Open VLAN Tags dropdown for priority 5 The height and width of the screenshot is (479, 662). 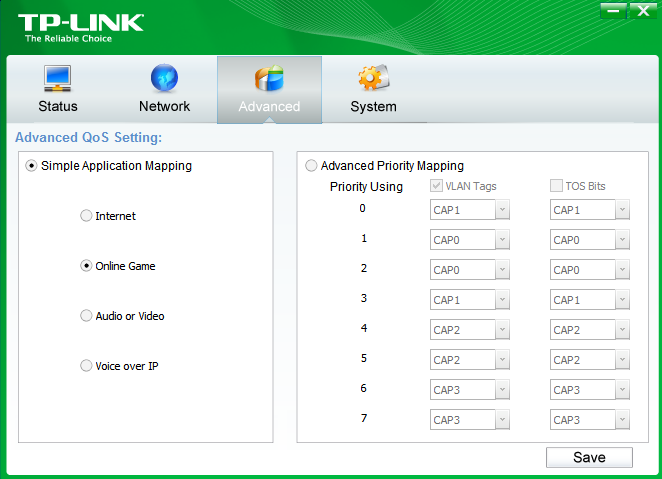(469, 360)
